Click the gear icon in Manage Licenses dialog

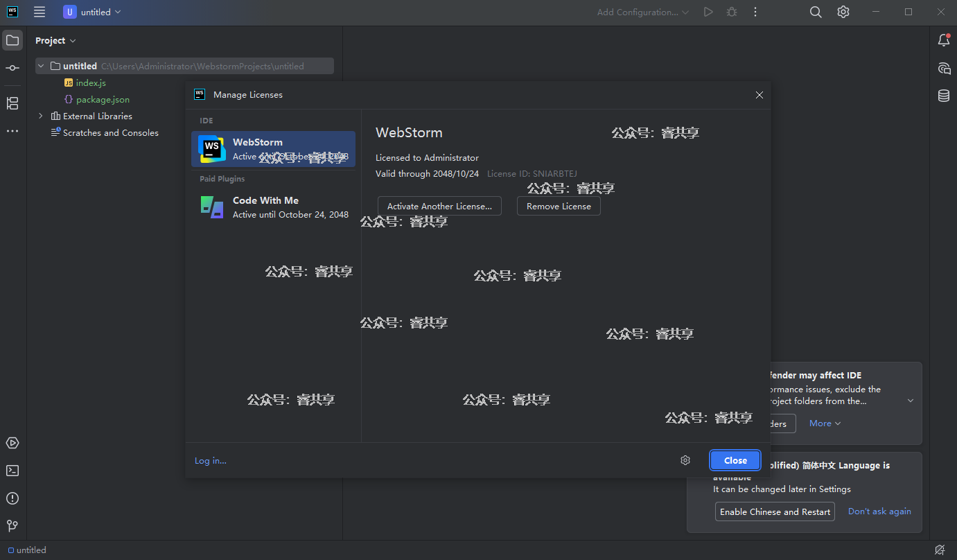point(685,460)
